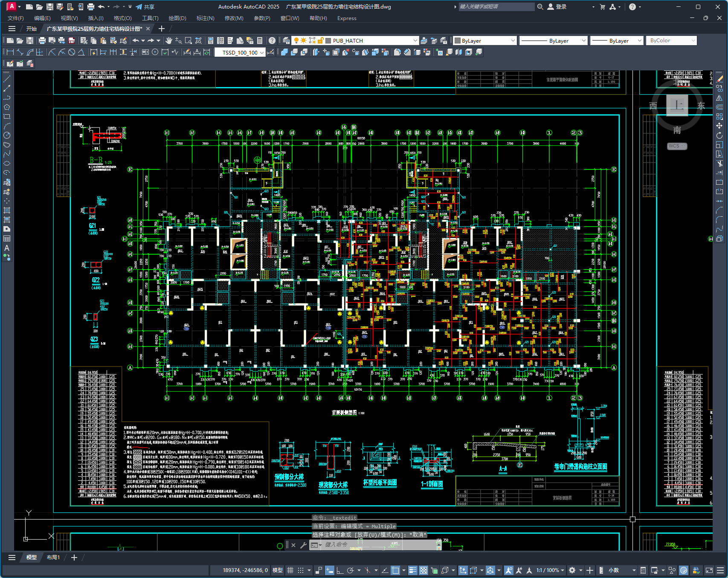Open the help question mark icon
Screen dimensions: 728x578
point(272,41)
